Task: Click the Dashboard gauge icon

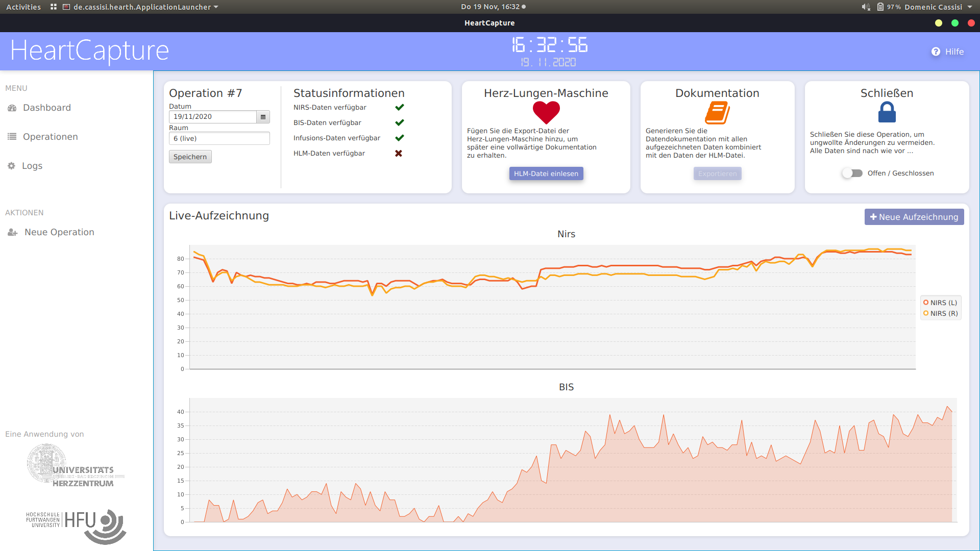Action: [12, 108]
